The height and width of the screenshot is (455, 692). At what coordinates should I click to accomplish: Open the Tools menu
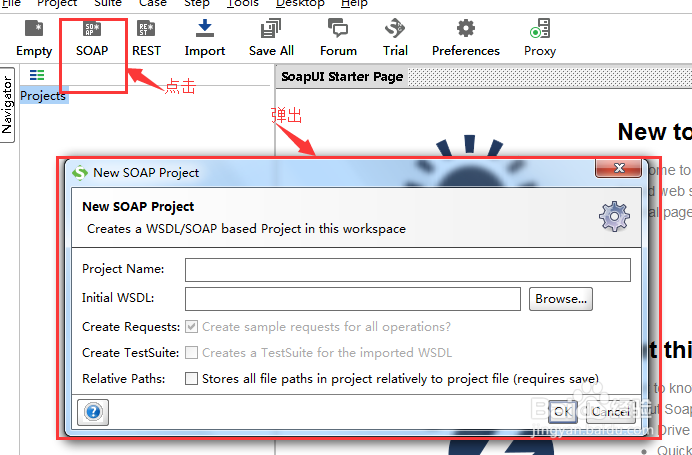[x=243, y=4]
